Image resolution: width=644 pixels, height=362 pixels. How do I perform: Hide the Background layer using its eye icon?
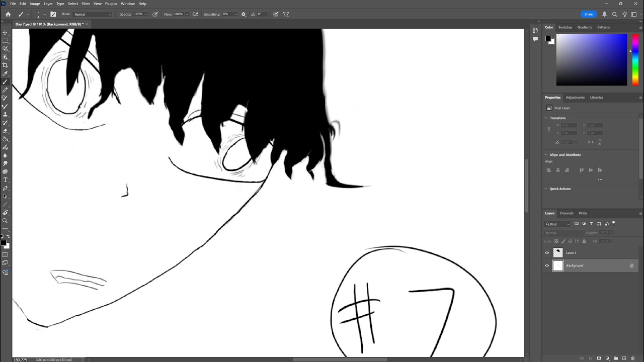click(547, 265)
